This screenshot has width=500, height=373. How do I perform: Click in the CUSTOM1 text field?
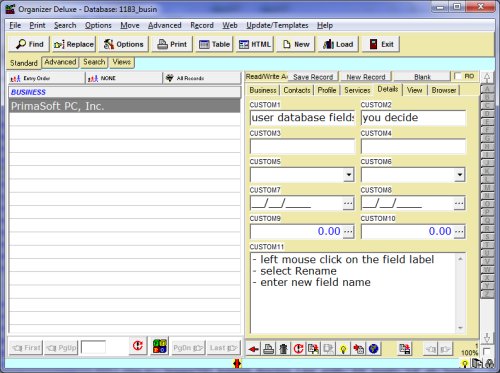pos(302,118)
